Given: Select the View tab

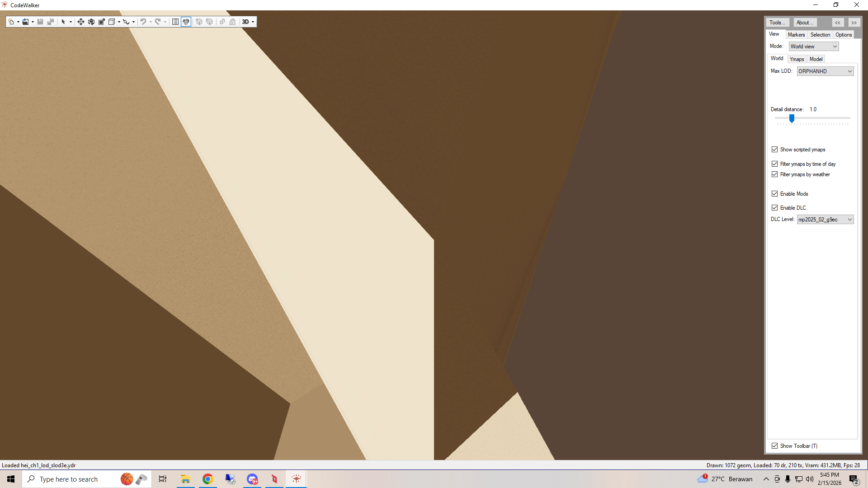Looking at the screenshot, I should pyautogui.click(x=774, y=34).
